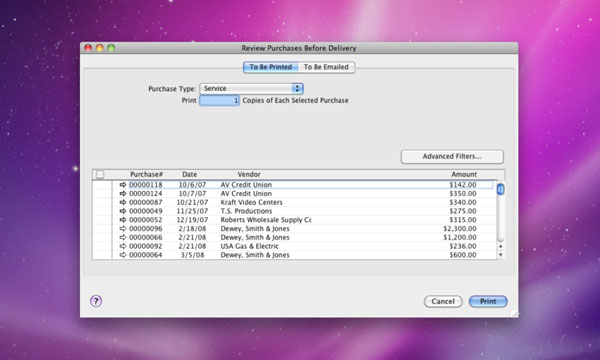Cancel the review dialog

pos(443,301)
